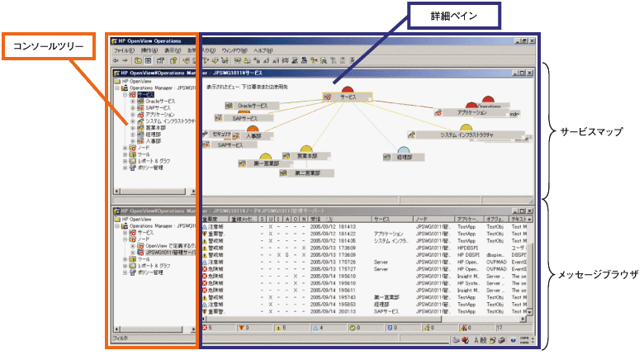Sort messages by the 受信 column header
644x355 pixels.
pos(339,220)
